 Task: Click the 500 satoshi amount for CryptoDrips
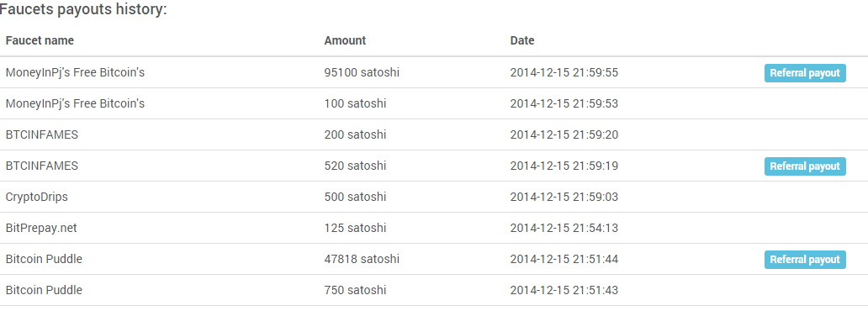pyautogui.click(x=356, y=197)
